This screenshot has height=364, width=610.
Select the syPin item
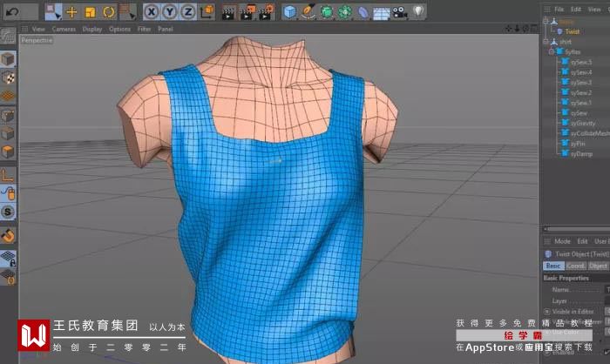click(x=578, y=144)
